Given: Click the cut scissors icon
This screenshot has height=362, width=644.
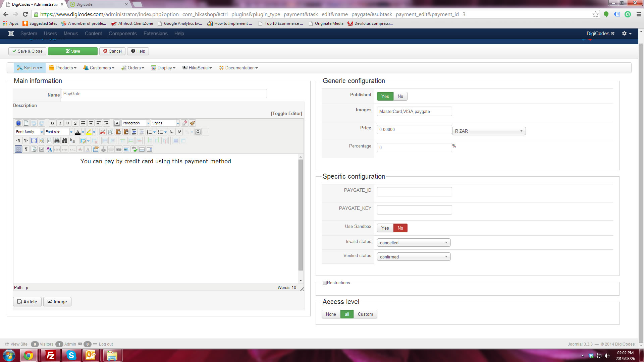Looking at the screenshot, I should click(x=103, y=132).
